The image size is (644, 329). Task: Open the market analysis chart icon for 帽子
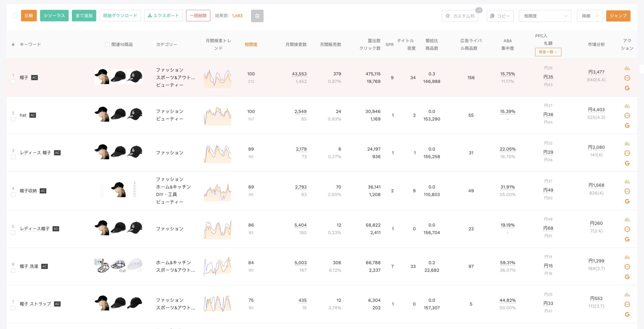tap(627, 68)
